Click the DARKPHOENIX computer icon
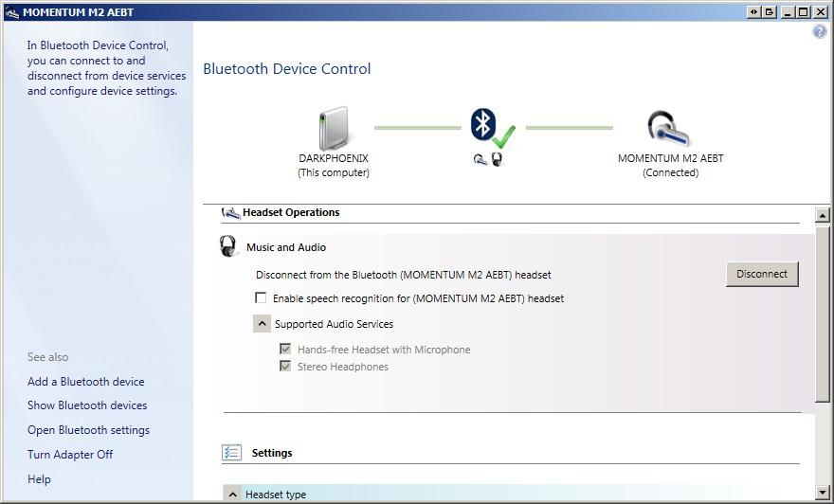Screen dimensions: 834x504 click(334, 128)
